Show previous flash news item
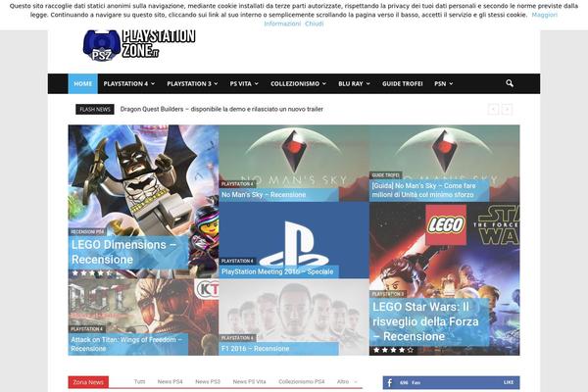The width and height of the screenshot is (588, 392). click(493, 109)
